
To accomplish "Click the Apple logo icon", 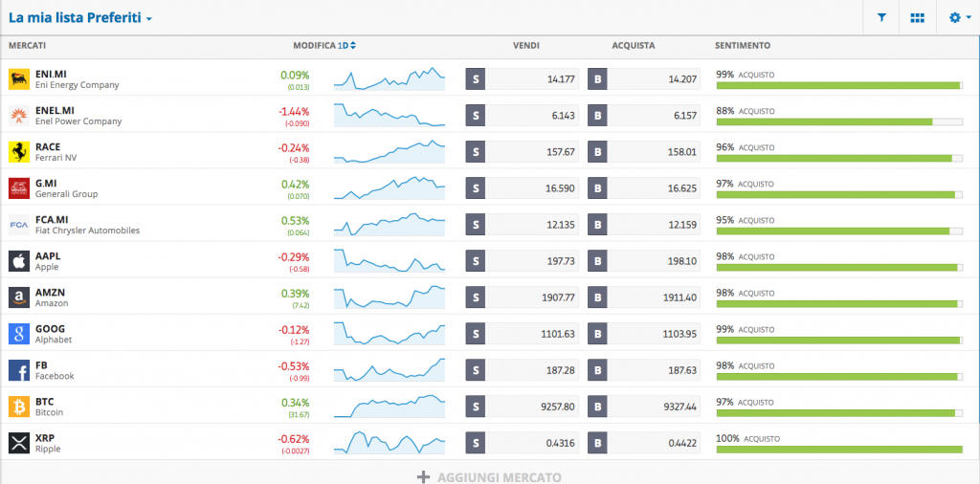I will (x=19, y=261).
